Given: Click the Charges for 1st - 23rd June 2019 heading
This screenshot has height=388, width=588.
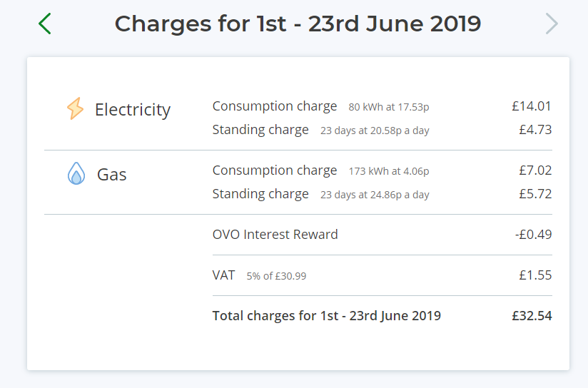Looking at the screenshot, I should click(298, 24).
